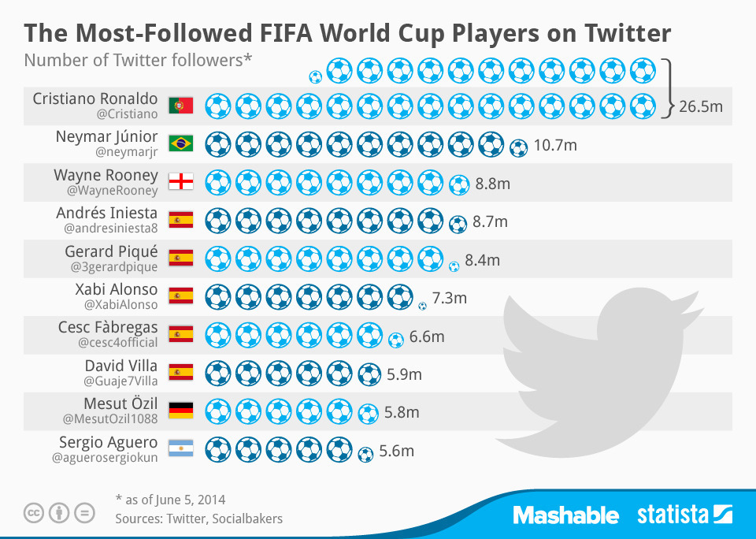Viewport: 756px width, 539px height.
Task: Select the @WayneRooney handle text
Action: coord(118,190)
